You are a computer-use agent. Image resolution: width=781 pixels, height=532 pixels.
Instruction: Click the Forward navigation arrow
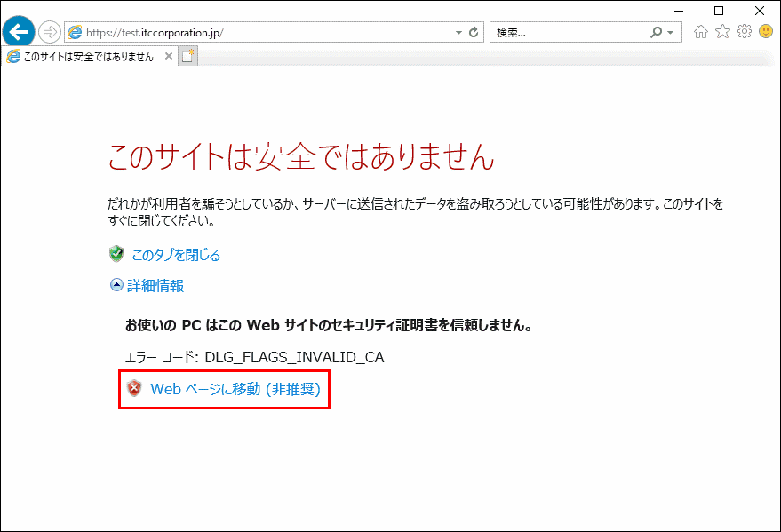[x=49, y=32]
